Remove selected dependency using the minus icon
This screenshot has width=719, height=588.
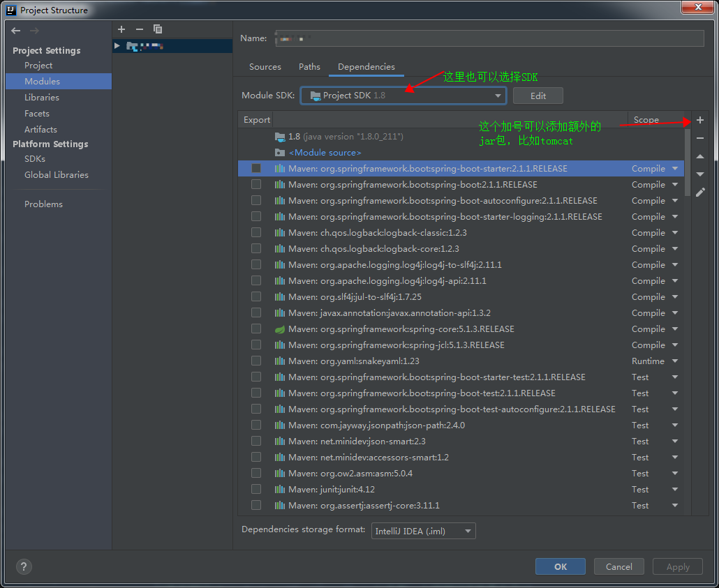[x=699, y=137]
